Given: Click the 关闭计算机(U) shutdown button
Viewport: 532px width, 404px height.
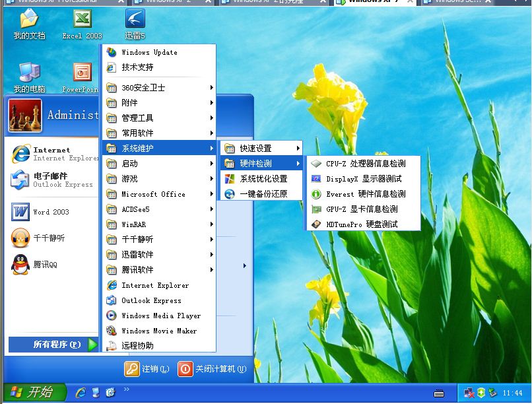Looking at the screenshot, I should click(213, 369).
